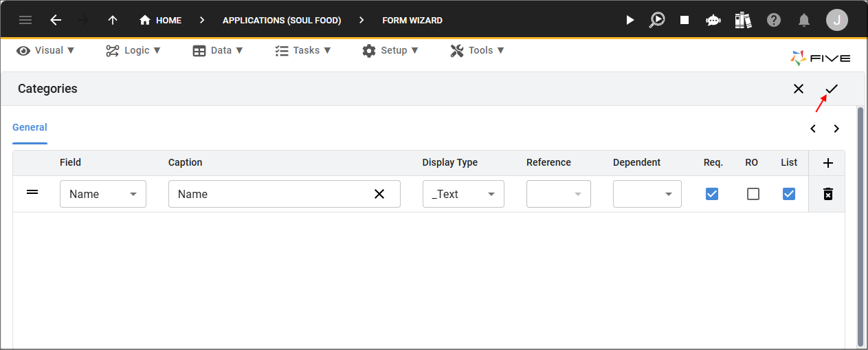The width and height of the screenshot is (868, 350).
Task: Click the Five logo
Action: pos(821,58)
